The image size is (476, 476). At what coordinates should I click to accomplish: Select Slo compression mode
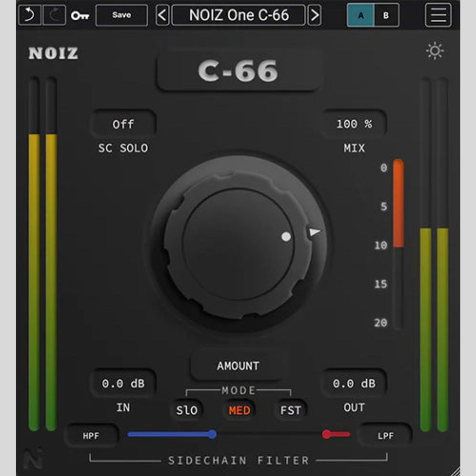(187, 410)
